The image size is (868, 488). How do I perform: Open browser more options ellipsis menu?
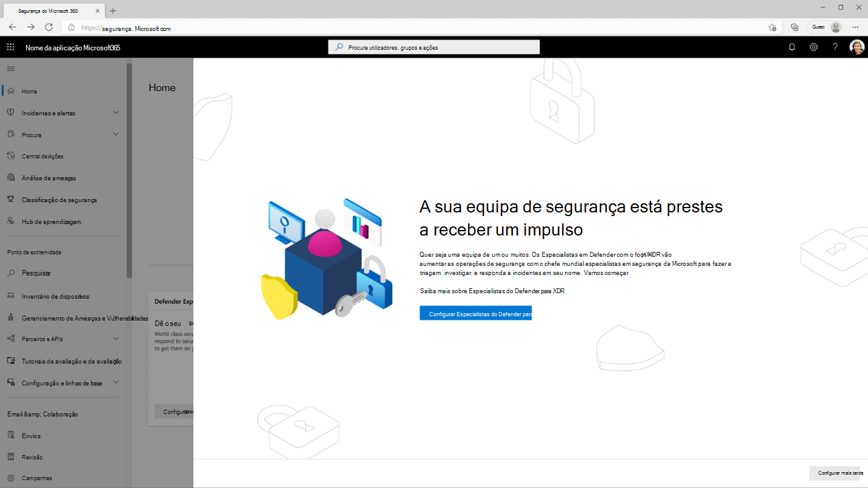[x=855, y=27]
